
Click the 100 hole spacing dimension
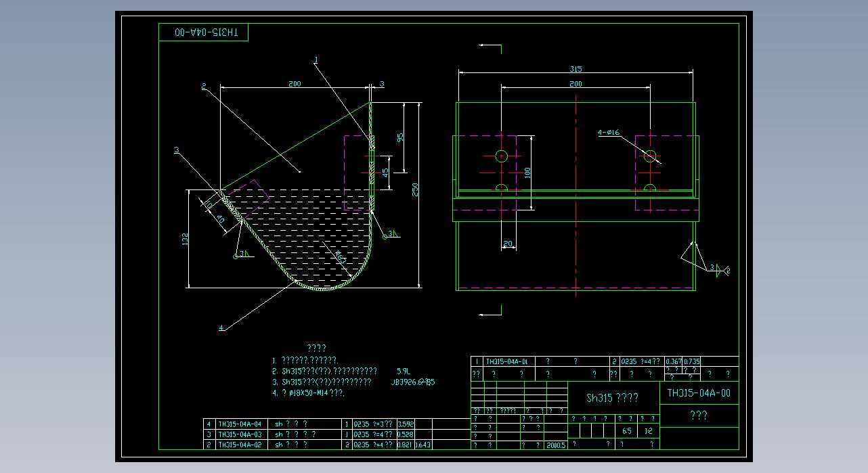pyautogui.click(x=528, y=173)
